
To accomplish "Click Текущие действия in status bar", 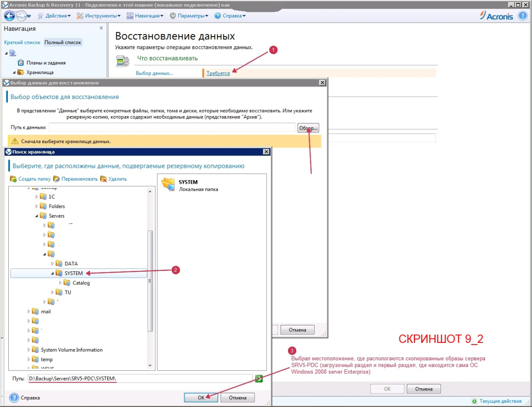I will [500, 401].
